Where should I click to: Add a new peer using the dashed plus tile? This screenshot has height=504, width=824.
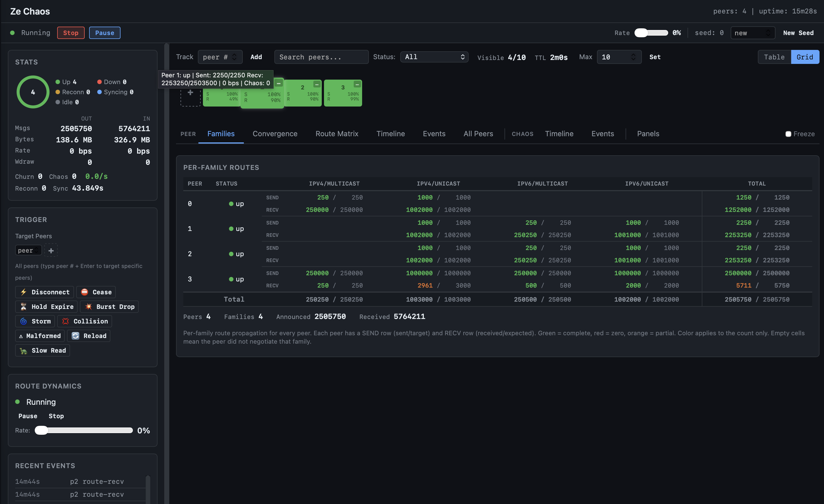190,93
